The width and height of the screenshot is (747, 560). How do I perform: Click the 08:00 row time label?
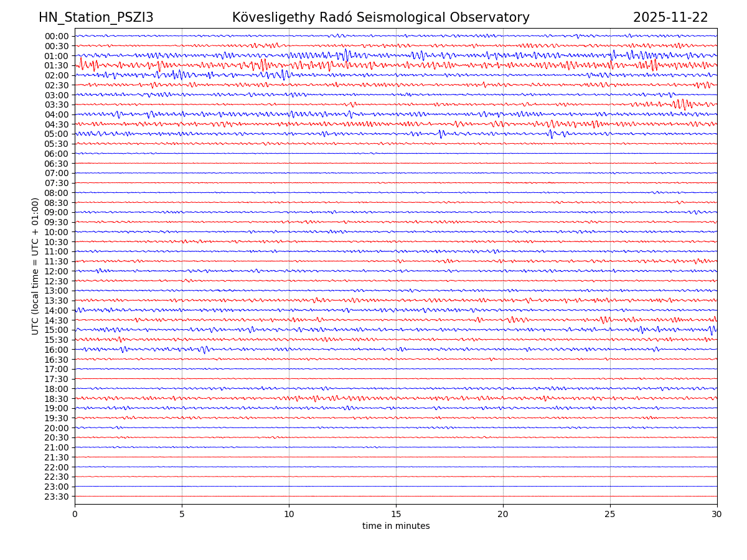coord(57,193)
